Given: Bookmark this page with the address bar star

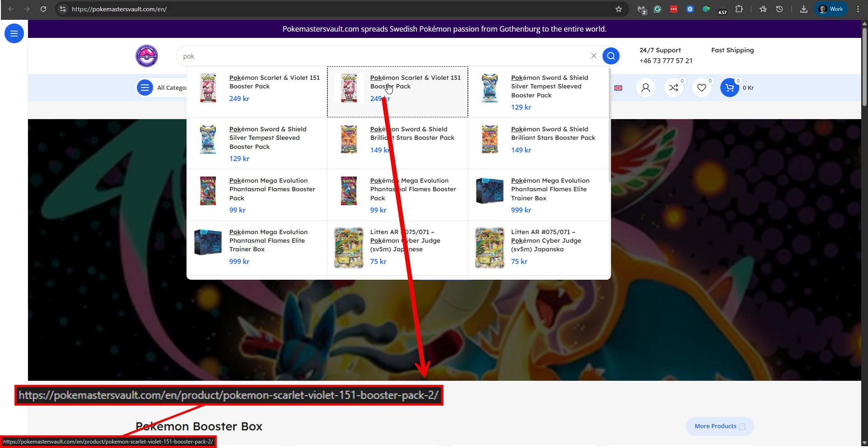Looking at the screenshot, I should [619, 9].
